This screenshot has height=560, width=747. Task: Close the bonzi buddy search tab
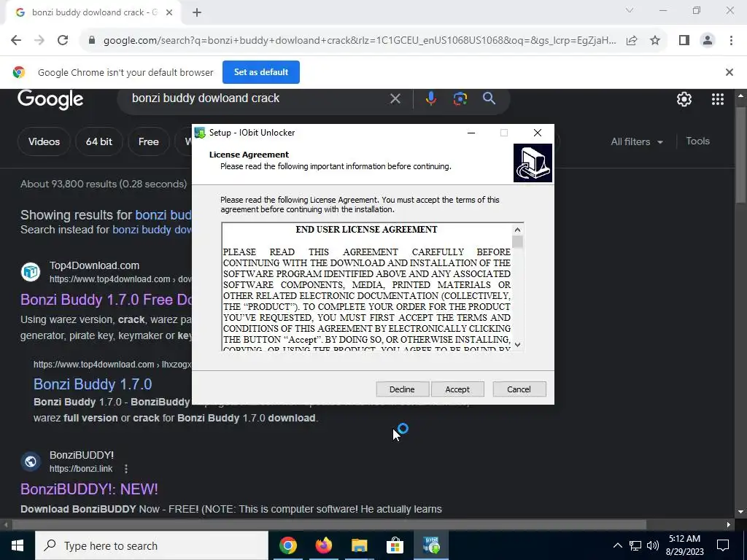pos(169,13)
